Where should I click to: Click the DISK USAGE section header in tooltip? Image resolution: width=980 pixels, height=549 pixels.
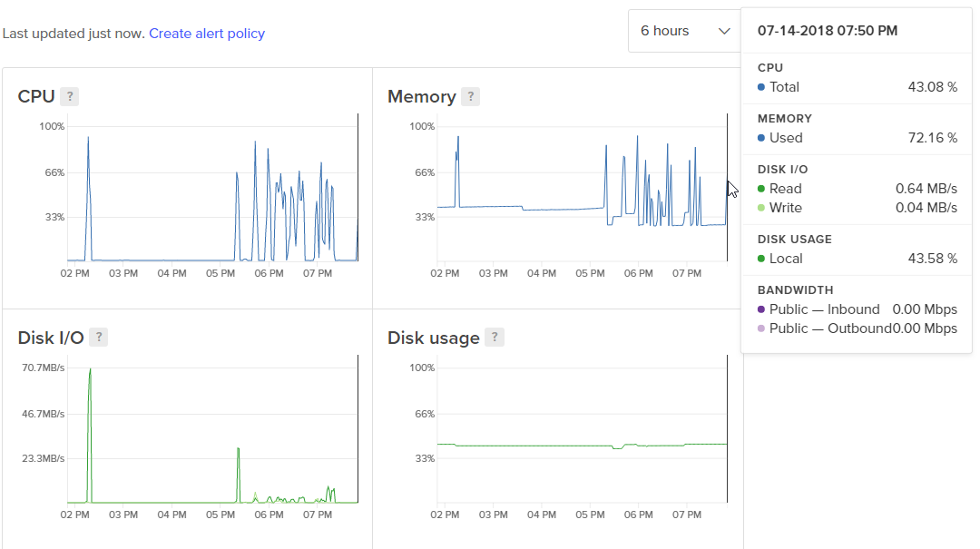click(x=794, y=239)
